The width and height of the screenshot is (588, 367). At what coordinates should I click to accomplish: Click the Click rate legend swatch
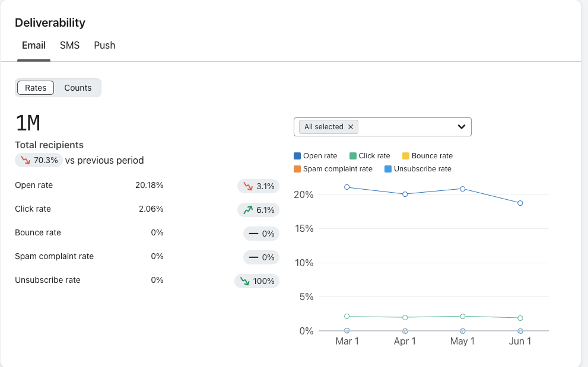[353, 156]
